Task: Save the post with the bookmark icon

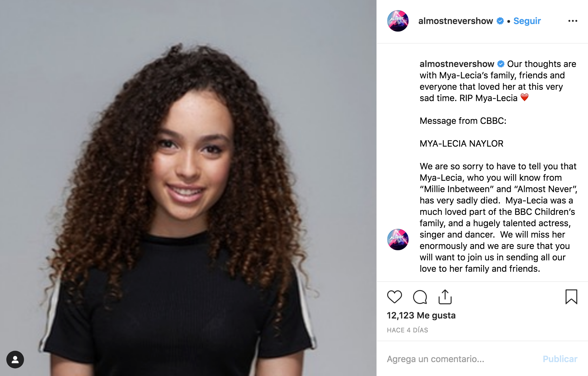Action: tap(571, 297)
